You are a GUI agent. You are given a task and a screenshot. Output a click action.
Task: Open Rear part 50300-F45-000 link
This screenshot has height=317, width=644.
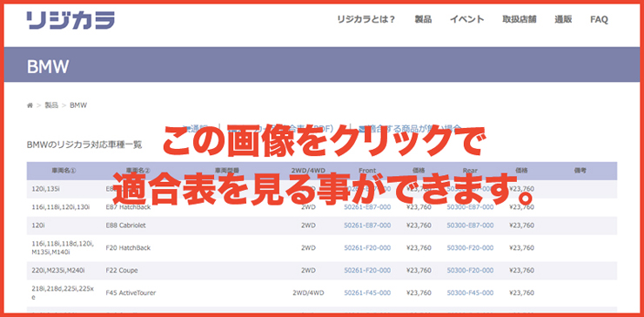point(470,293)
